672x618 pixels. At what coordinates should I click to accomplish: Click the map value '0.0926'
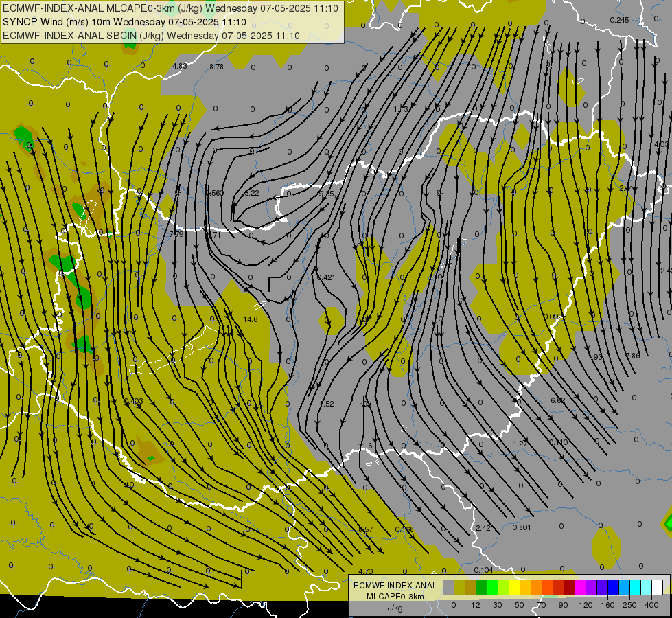click(x=555, y=317)
